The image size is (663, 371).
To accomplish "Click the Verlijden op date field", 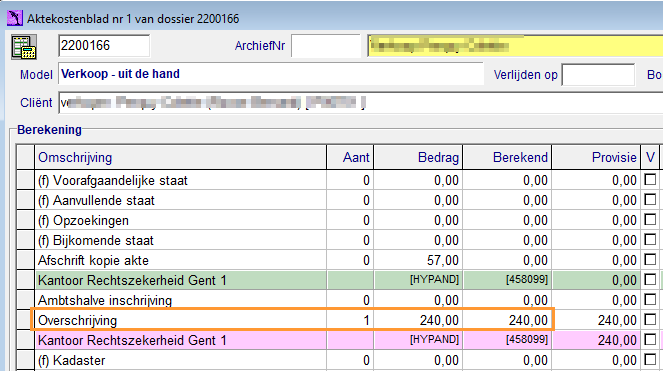I will (x=598, y=75).
